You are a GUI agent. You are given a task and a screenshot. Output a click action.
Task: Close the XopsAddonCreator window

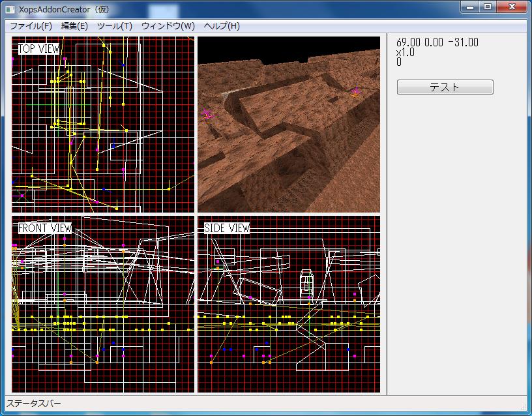click(512, 7)
